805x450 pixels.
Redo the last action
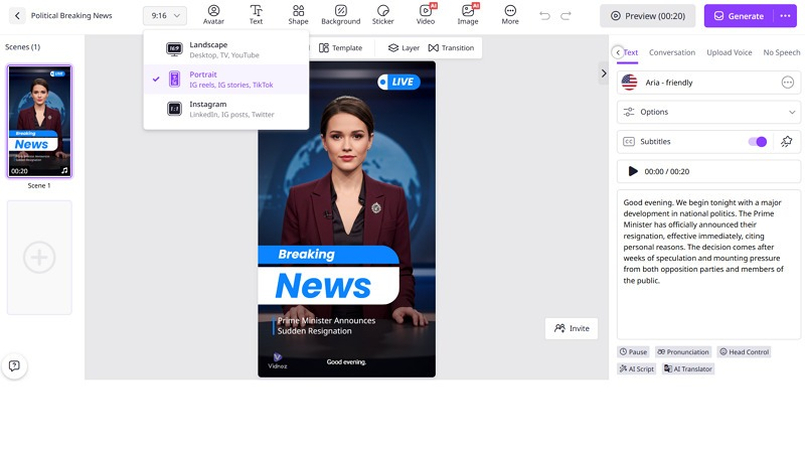point(566,16)
